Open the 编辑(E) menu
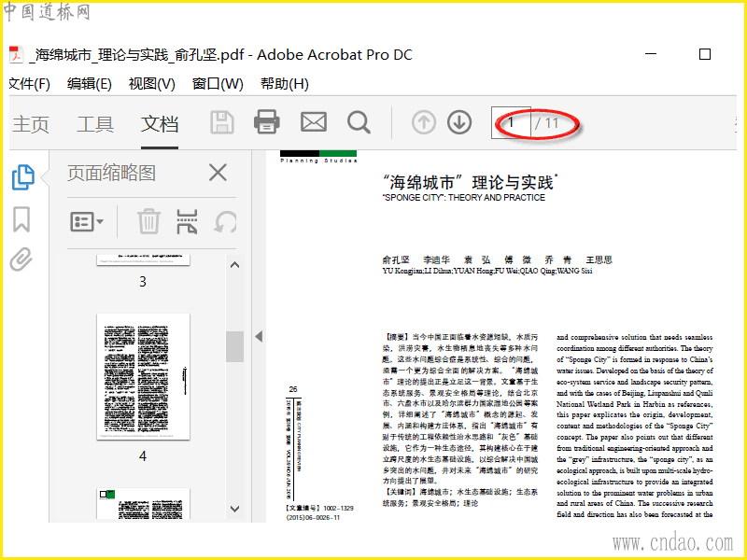 [90, 84]
